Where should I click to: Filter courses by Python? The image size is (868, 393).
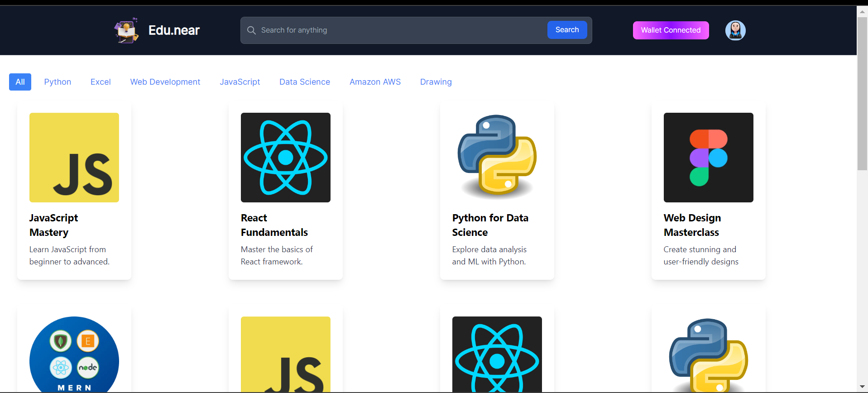[58, 82]
